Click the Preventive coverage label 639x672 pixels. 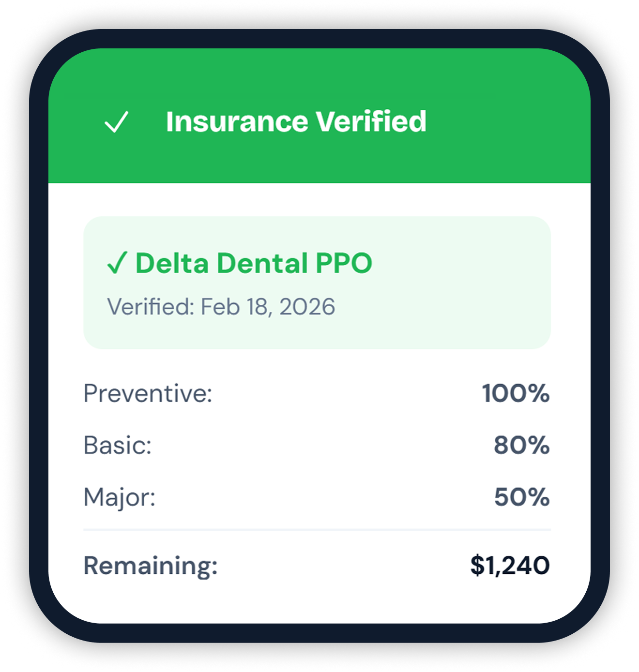tap(148, 393)
